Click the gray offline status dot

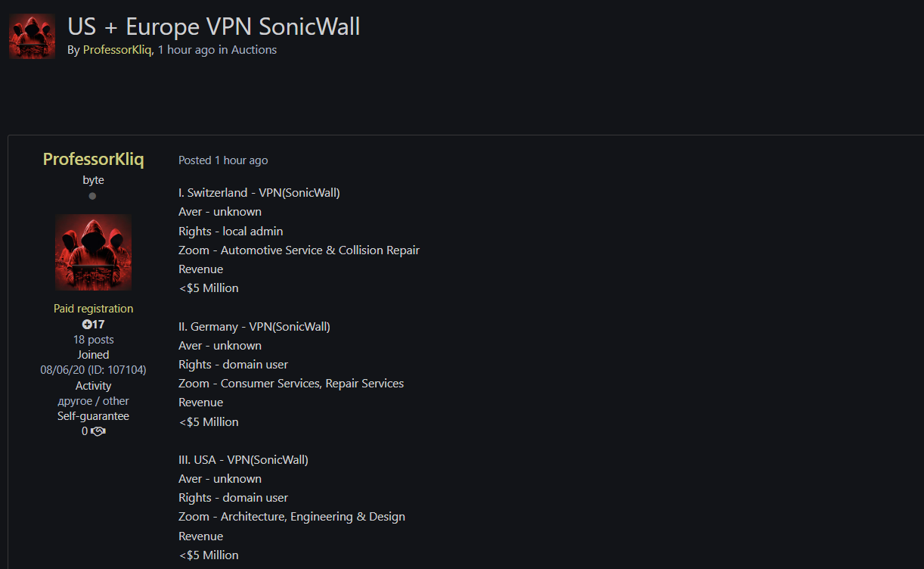tap(92, 196)
